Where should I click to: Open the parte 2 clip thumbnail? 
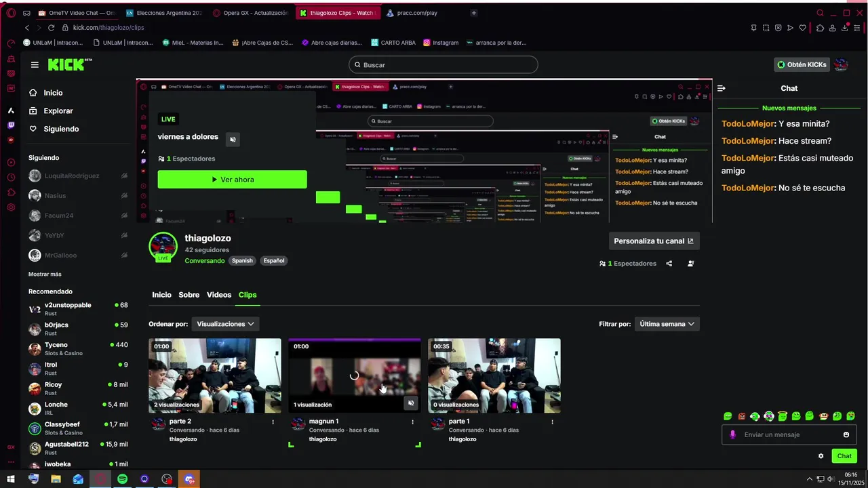(215, 376)
